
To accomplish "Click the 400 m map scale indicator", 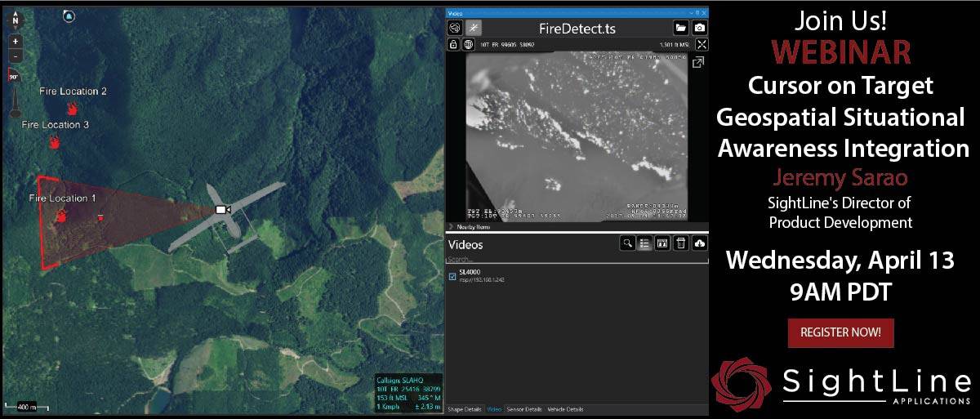I will tap(26, 406).
